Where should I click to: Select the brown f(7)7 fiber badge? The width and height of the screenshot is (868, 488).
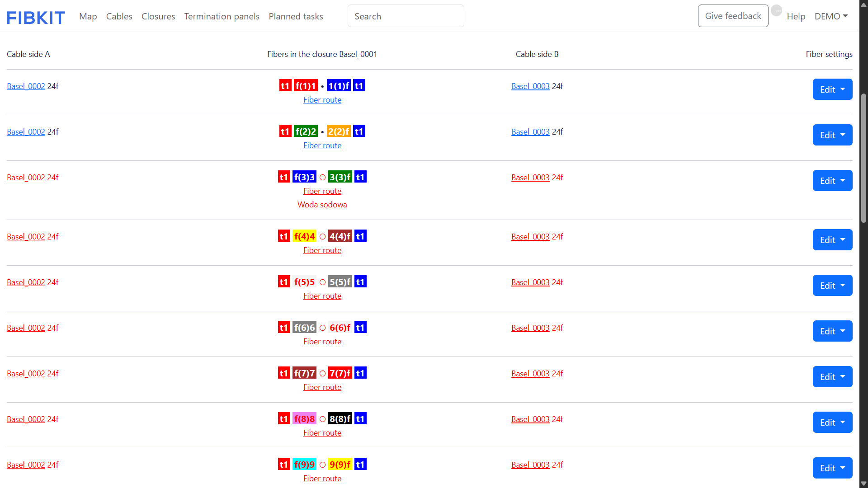point(304,373)
